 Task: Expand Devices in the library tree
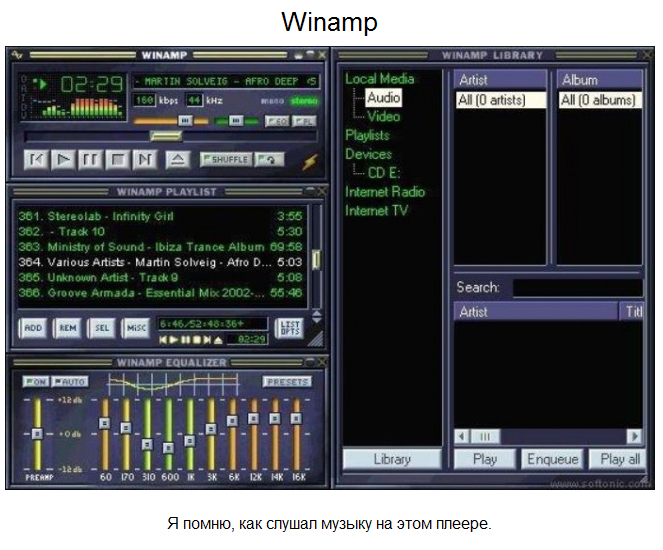368,154
